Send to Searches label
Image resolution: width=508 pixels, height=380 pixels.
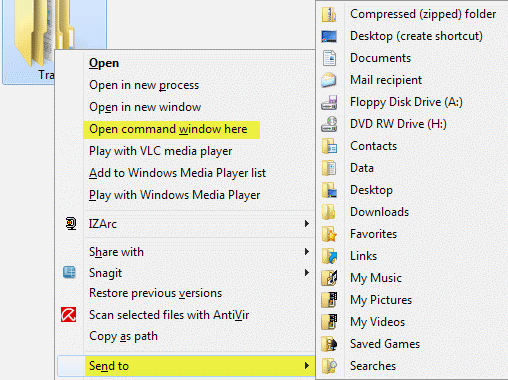point(373,366)
